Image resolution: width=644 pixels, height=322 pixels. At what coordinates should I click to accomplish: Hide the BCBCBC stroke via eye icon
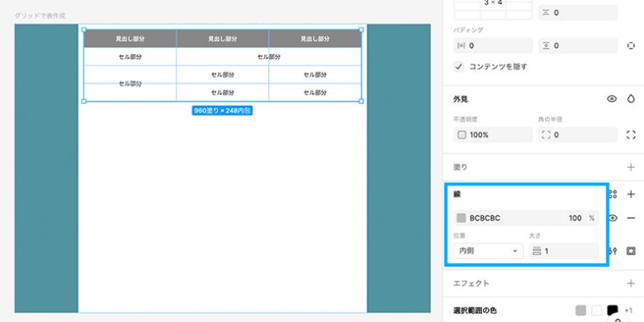[613, 218]
